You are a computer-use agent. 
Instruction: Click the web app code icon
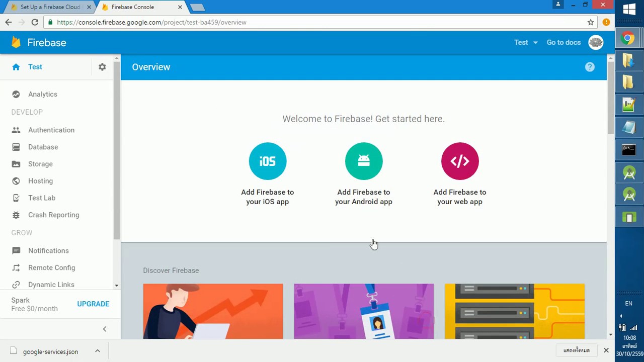click(460, 161)
